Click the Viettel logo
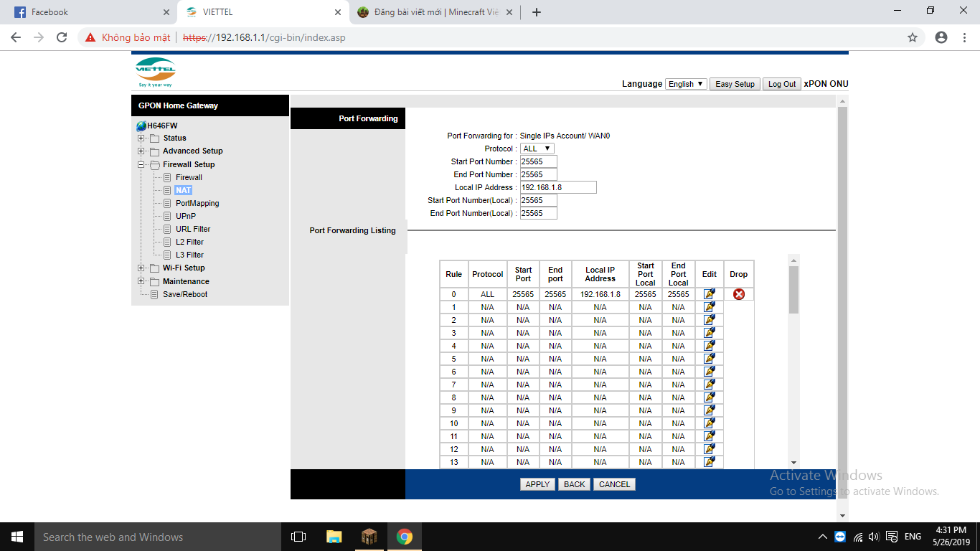The height and width of the screenshot is (551, 980). point(155,72)
